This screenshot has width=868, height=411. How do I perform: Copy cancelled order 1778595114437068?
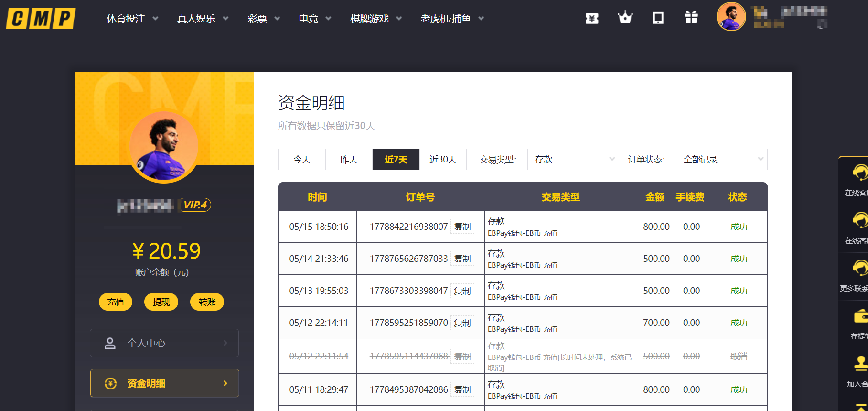click(462, 356)
